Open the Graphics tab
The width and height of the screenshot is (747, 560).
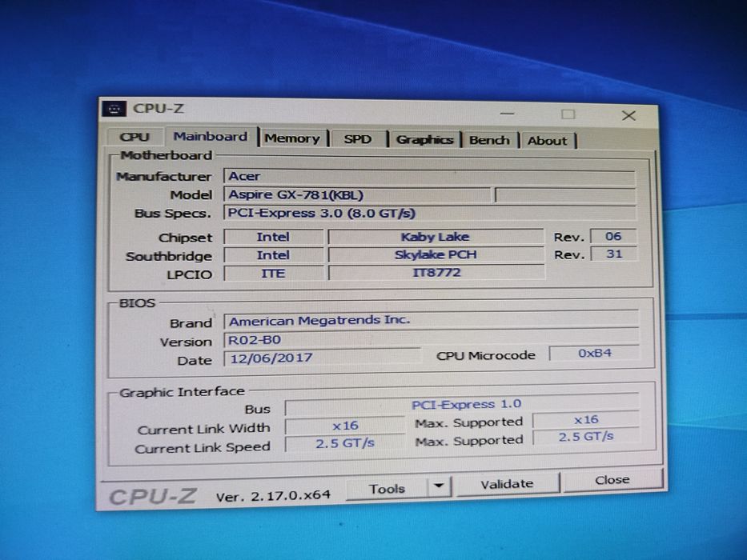pyautogui.click(x=424, y=139)
